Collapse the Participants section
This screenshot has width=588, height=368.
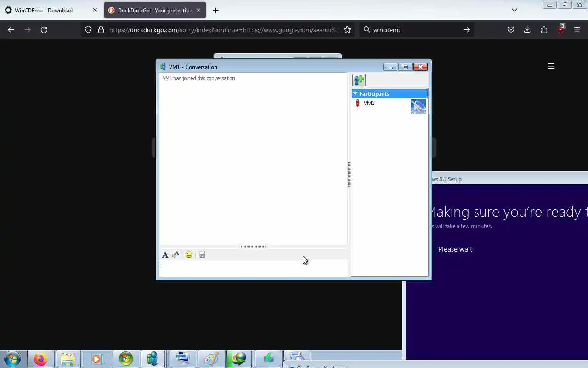tap(355, 94)
